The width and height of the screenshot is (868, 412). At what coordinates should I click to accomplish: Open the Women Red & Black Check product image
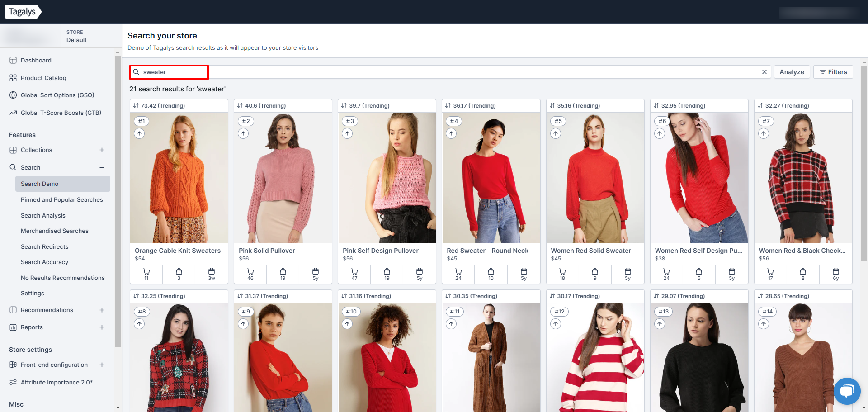coord(803,178)
